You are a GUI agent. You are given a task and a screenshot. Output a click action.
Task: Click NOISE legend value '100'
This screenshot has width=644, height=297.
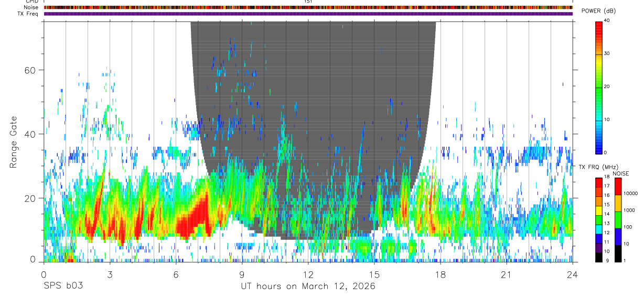628,227
